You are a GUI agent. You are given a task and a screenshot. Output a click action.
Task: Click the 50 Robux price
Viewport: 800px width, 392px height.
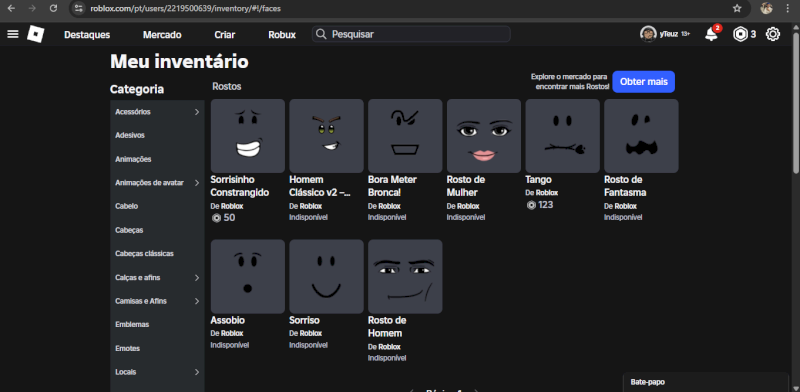(x=223, y=218)
